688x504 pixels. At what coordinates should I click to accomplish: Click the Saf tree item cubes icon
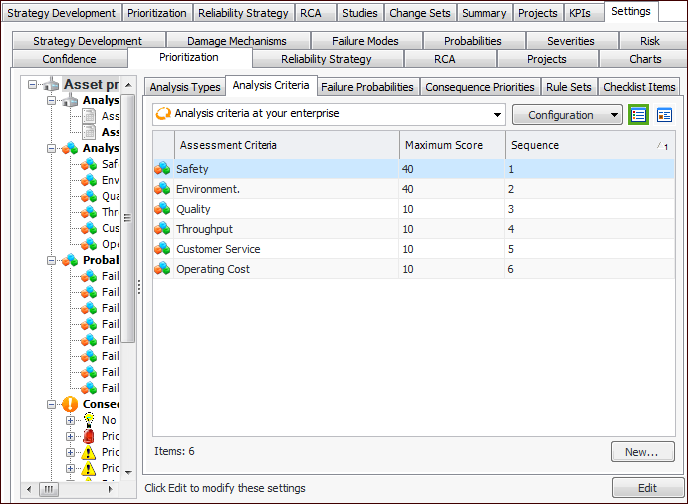(89, 164)
